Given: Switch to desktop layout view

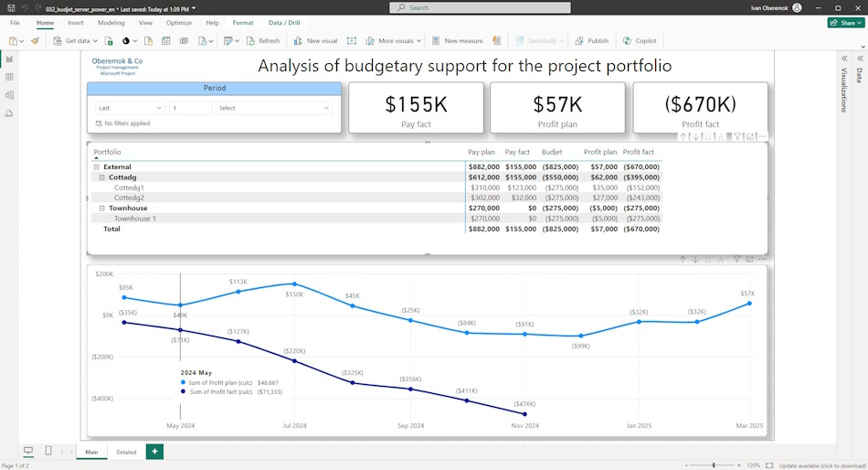Looking at the screenshot, I should click(28, 451).
